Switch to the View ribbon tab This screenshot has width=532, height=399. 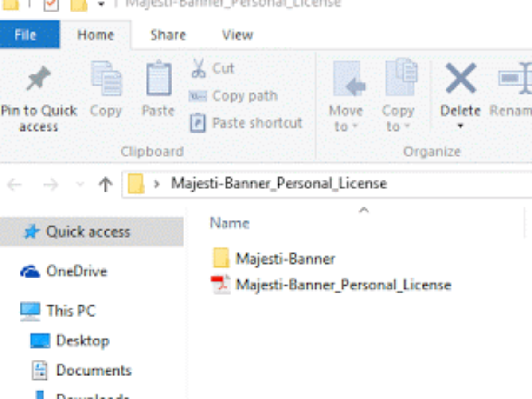pyautogui.click(x=237, y=35)
